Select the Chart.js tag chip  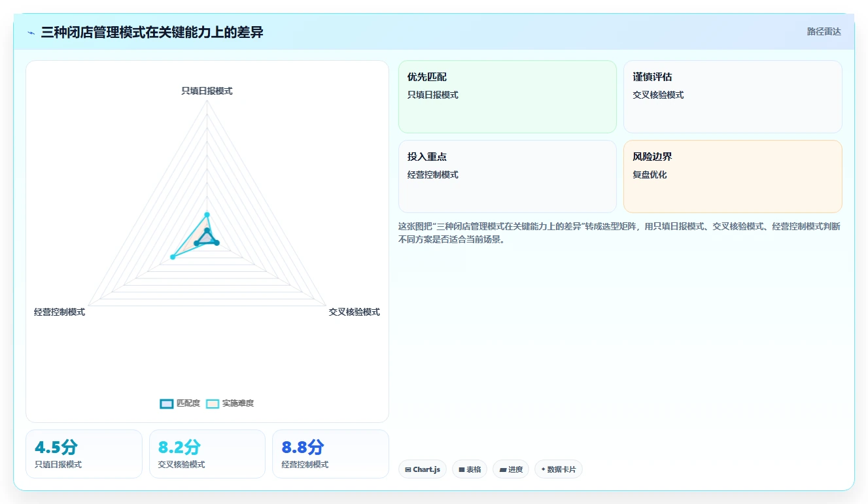coord(423,469)
